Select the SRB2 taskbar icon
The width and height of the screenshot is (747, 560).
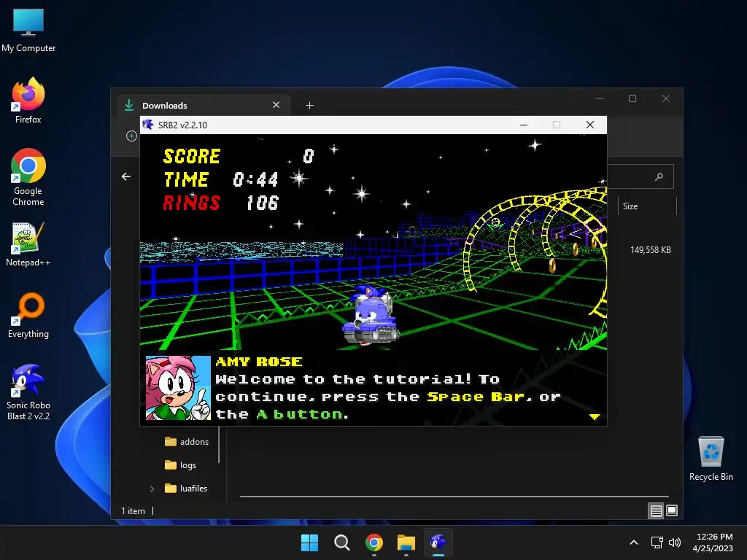(x=438, y=542)
